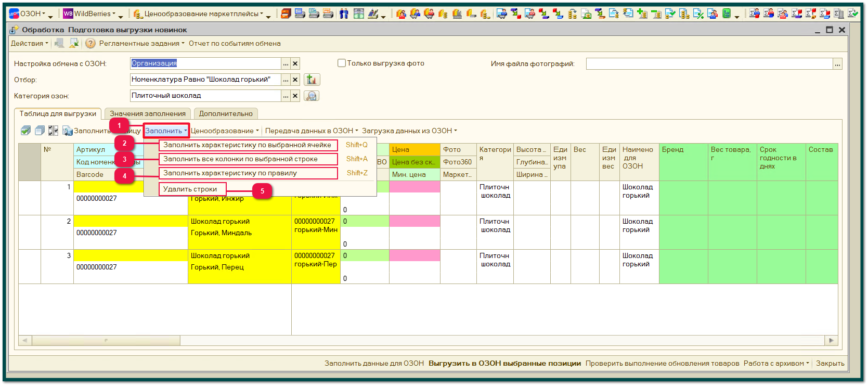Click the invert checkmarks icon in the table toolbar

pos(53,131)
